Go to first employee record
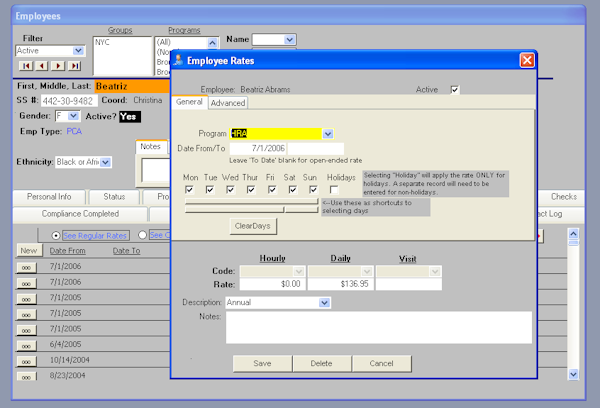This screenshot has height=408, width=600. point(26,66)
